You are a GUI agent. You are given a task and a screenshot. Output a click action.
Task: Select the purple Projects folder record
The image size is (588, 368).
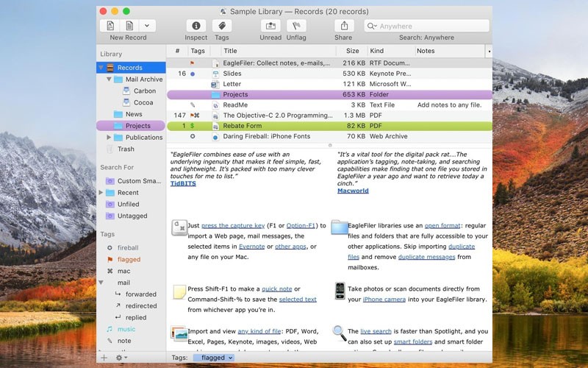(329, 95)
